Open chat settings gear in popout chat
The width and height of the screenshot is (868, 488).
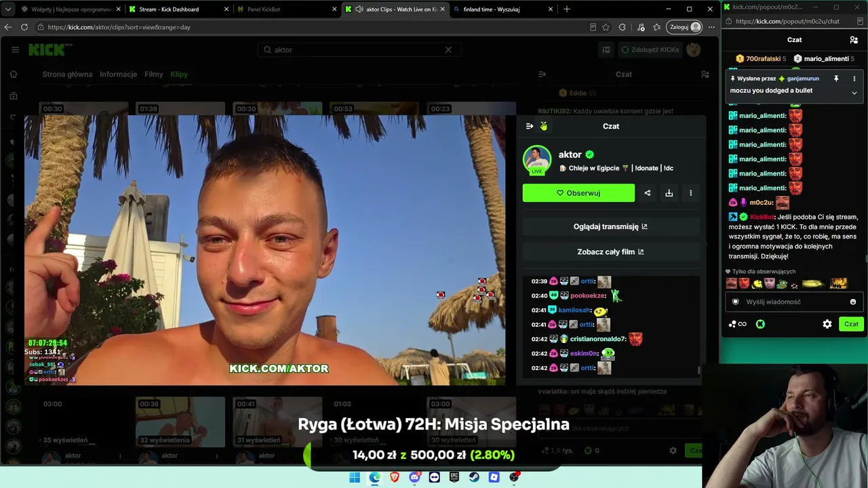pyautogui.click(x=827, y=324)
